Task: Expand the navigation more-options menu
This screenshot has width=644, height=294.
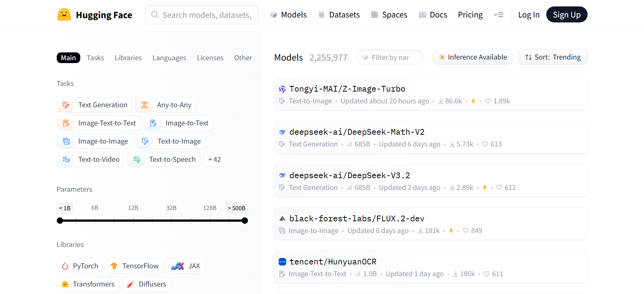Action: pos(498,15)
